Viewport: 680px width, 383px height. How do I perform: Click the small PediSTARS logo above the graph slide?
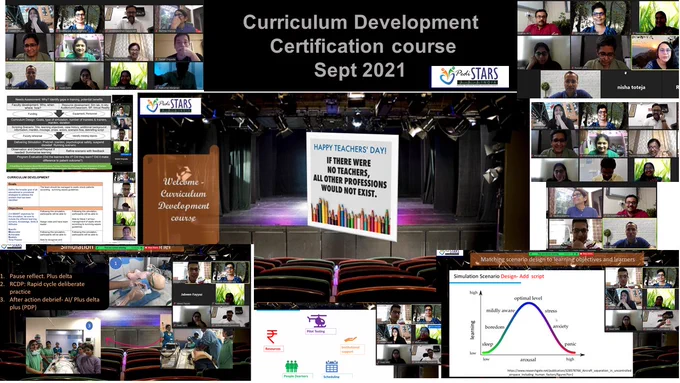click(x=450, y=252)
